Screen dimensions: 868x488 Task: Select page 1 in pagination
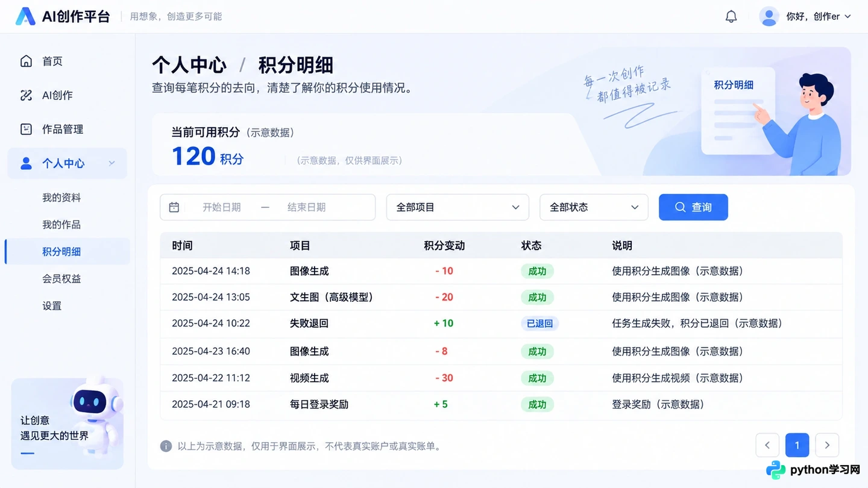tap(797, 445)
